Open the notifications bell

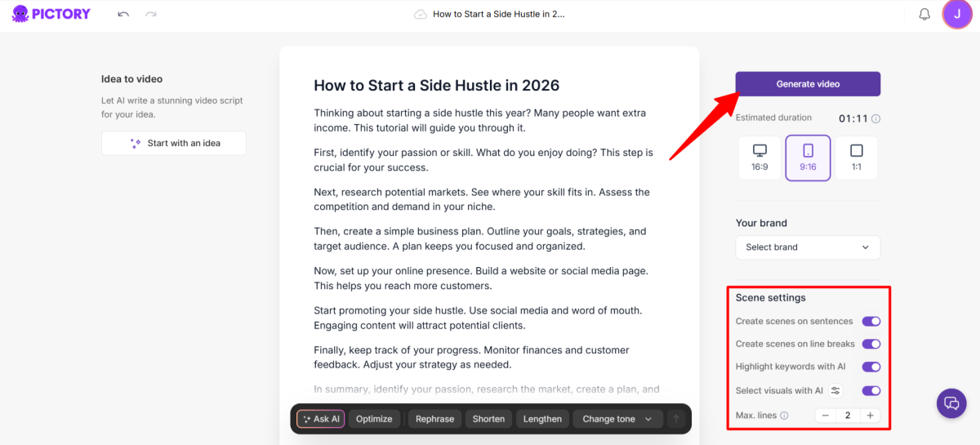(924, 15)
